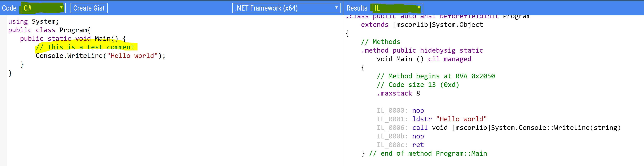Expand the .NET Framework (x64) platform dropdown
The image size is (644, 166).
(286, 8)
